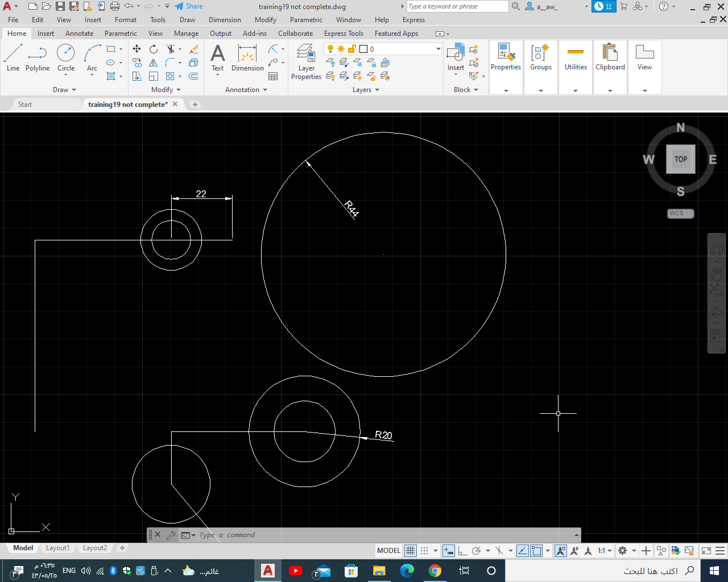Open the Express Tools menu
The image size is (728, 582).
344,34
